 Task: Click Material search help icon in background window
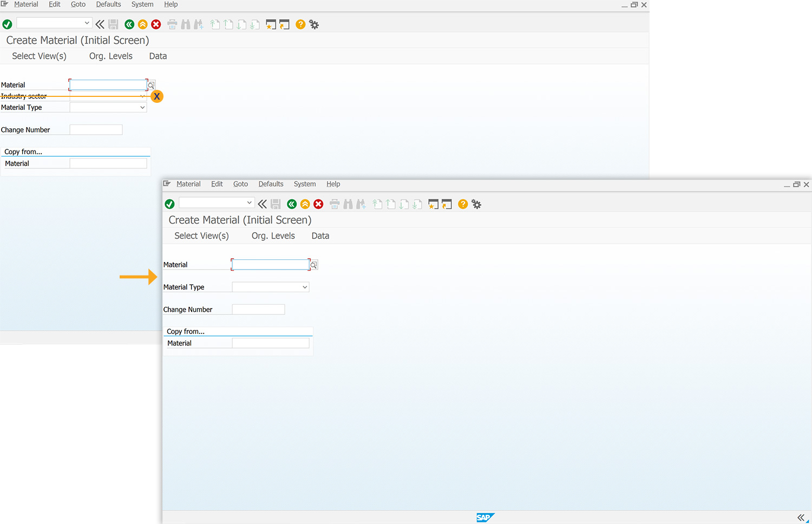pos(151,85)
